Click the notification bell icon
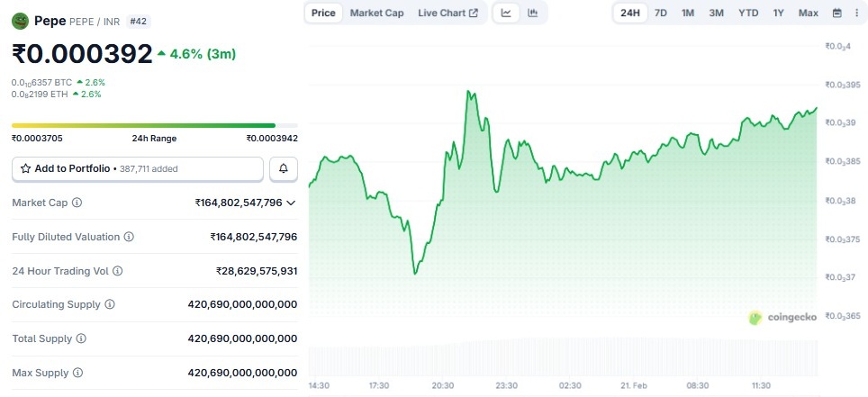Screen dimensions: 868x397 tap(284, 169)
